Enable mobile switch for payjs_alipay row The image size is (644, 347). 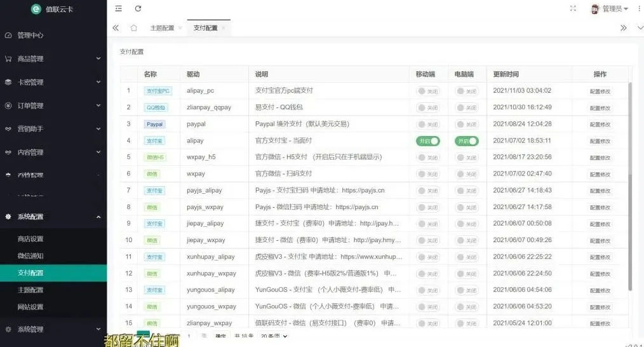[x=428, y=191]
